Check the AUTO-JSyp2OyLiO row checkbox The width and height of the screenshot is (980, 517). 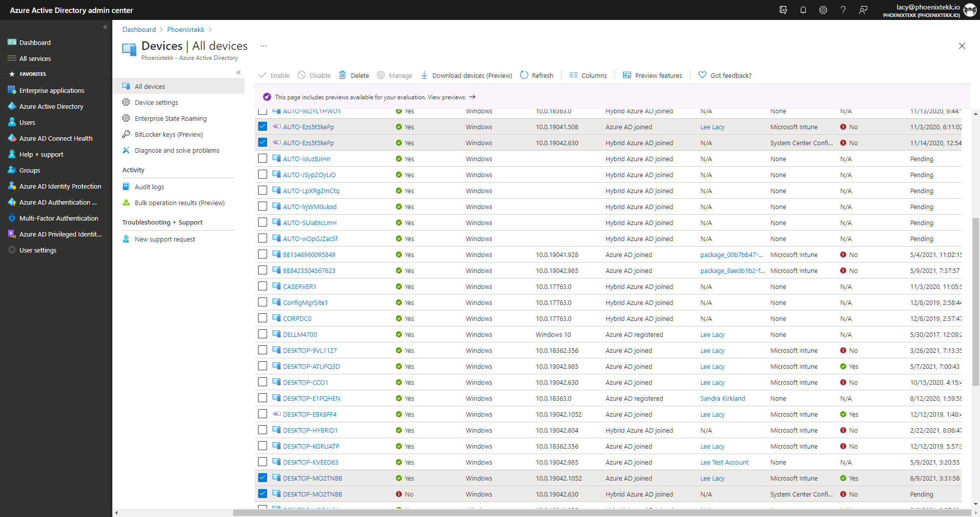click(x=263, y=174)
